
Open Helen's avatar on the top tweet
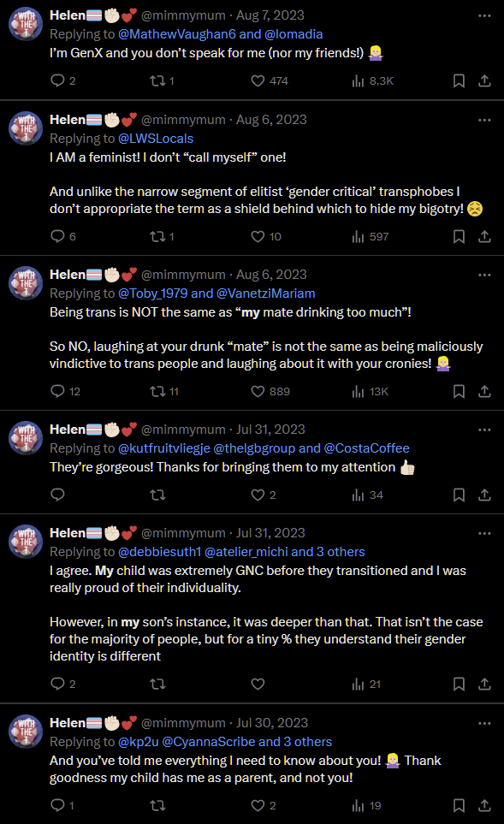[25, 24]
